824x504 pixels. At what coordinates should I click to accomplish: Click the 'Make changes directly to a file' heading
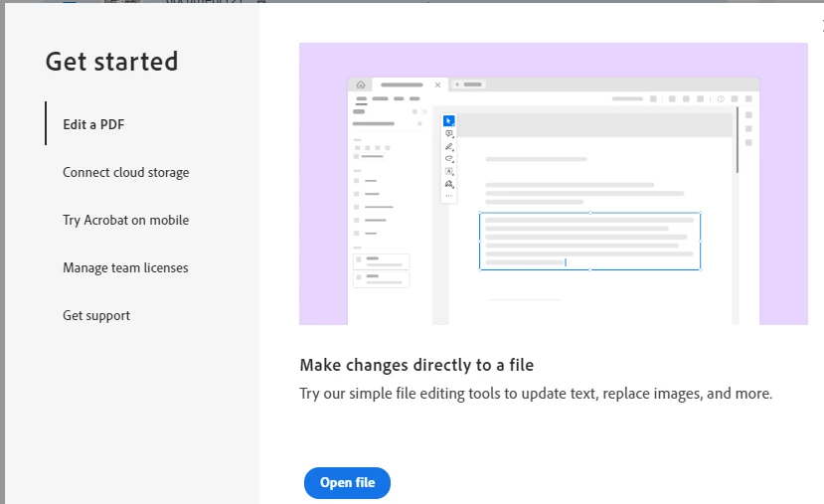416,365
